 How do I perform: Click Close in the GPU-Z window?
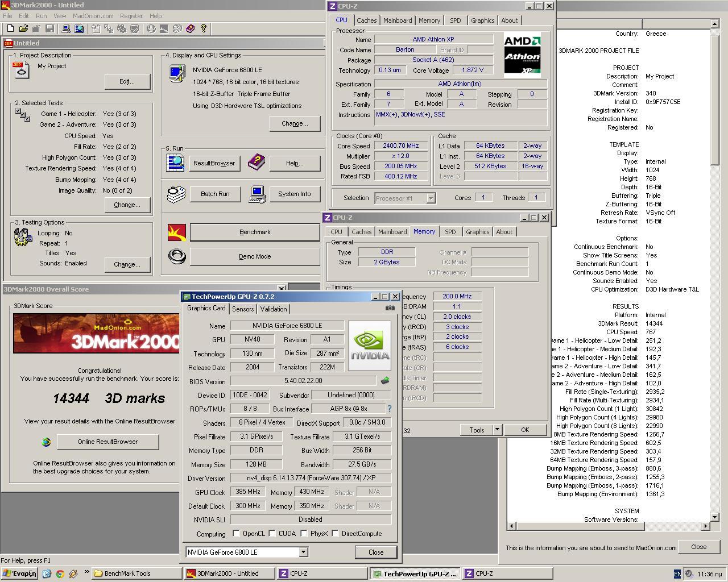(376, 552)
